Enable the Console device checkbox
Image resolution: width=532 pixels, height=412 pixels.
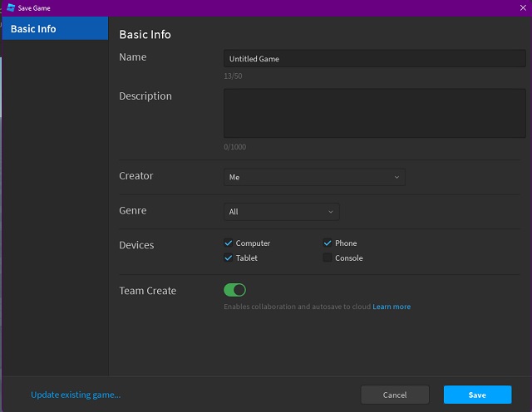pos(328,258)
